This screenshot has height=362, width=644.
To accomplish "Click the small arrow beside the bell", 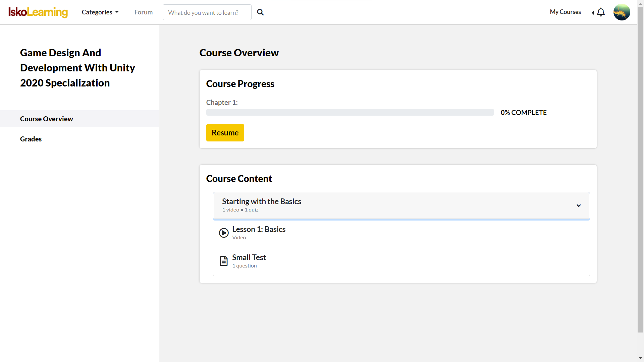I will 593,13.
